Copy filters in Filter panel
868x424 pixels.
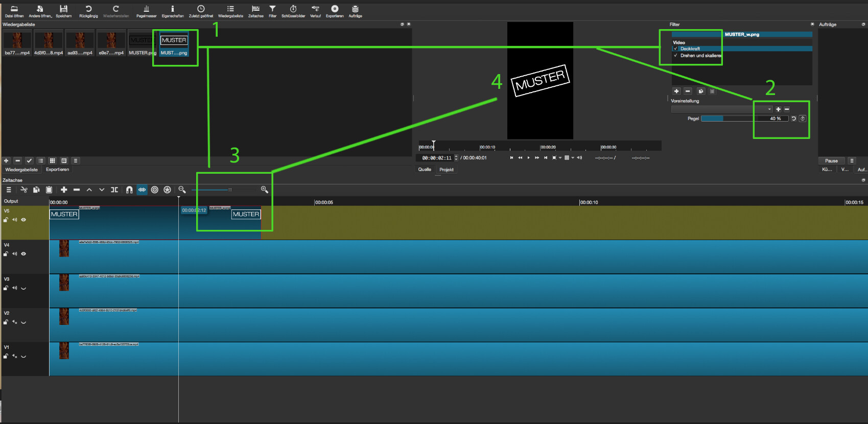(x=701, y=91)
